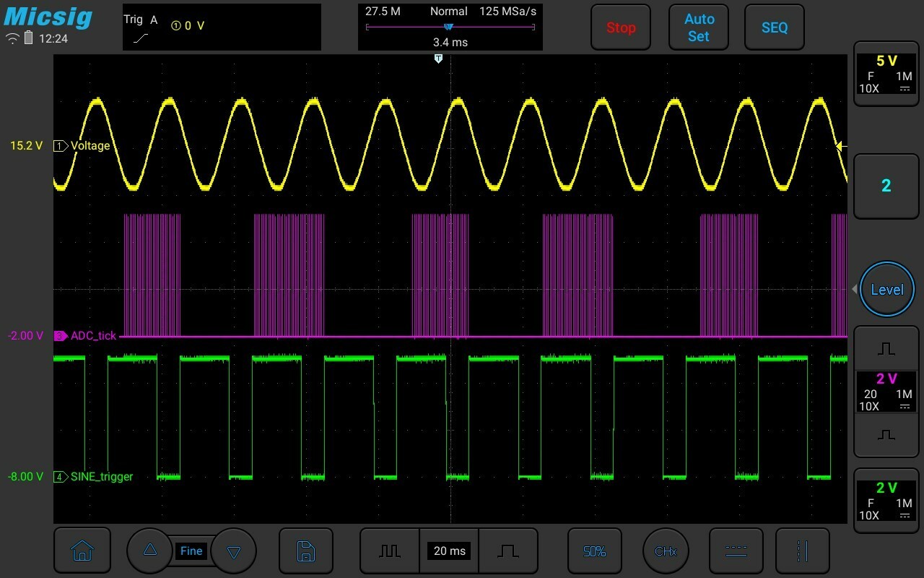Screen dimensions: 924x578
Task: Select the yellow trigger level arrow at right edge
Action: coord(840,146)
